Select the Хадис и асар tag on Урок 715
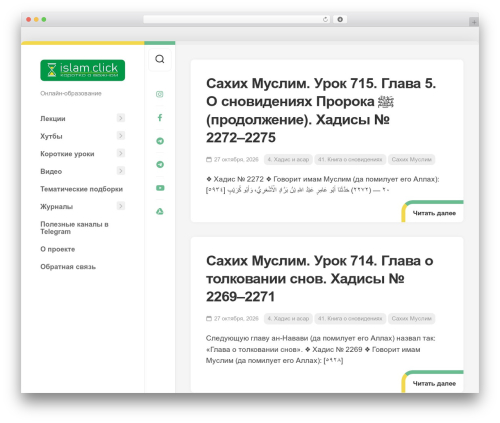The width and height of the screenshot is (500, 423). (288, 159)
